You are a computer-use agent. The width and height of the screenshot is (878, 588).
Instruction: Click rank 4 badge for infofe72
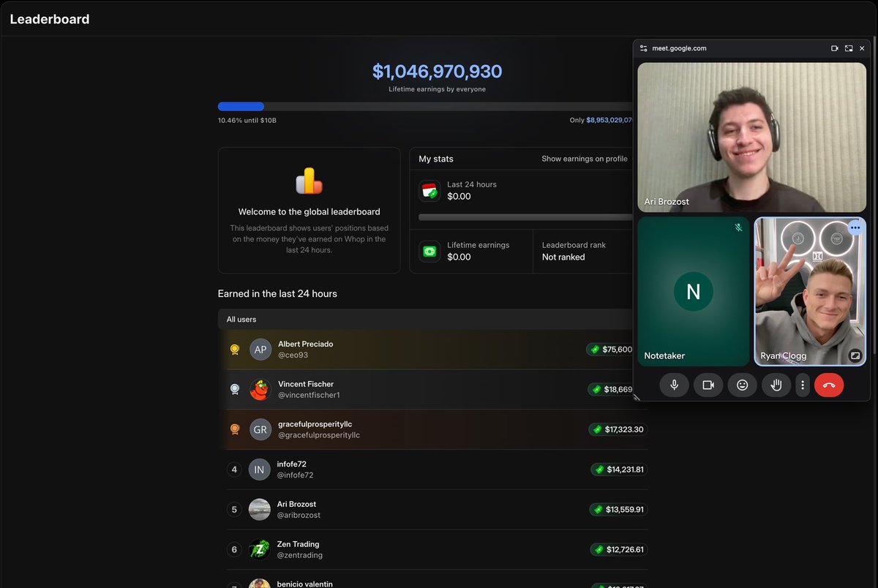tap(234, 470)
